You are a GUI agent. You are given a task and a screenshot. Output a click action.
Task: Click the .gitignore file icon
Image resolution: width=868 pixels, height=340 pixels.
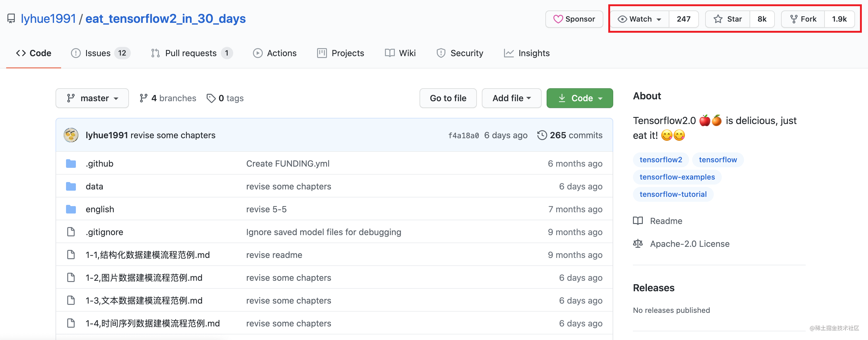tap(71, 232)
